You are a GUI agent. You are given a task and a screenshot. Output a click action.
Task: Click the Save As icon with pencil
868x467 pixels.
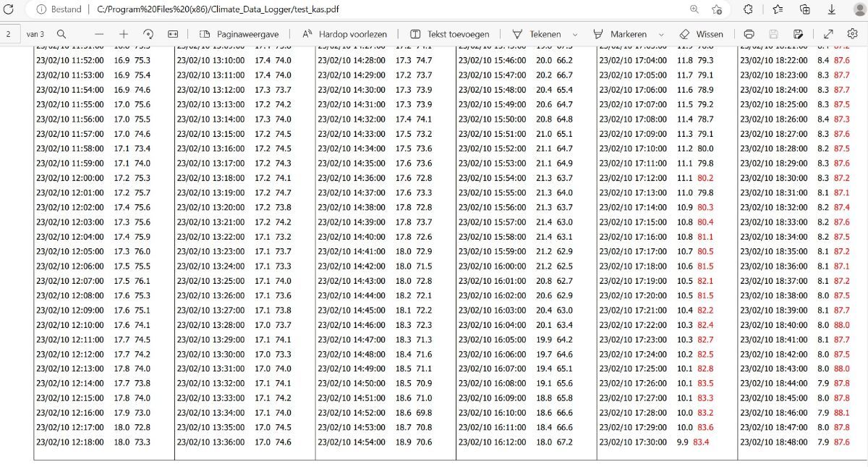799,34
